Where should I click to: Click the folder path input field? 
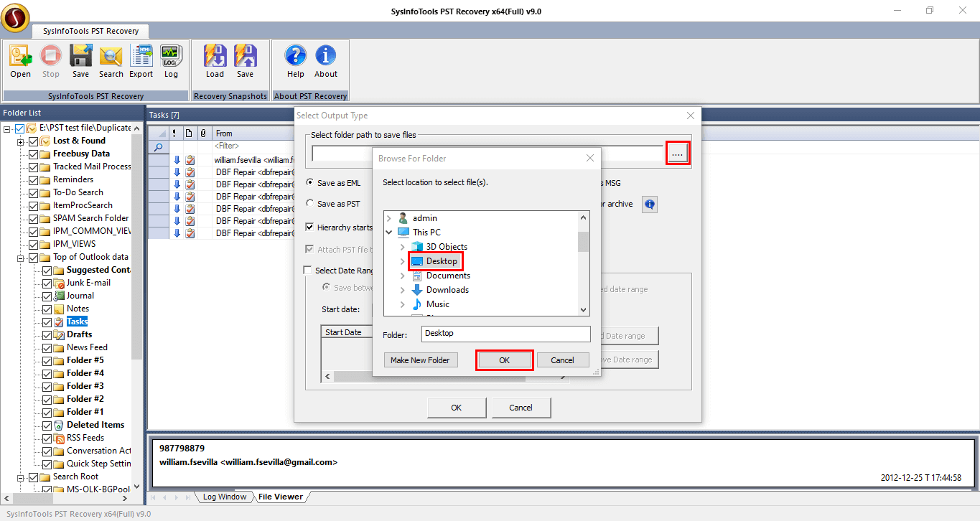click(x=487, y=153)
